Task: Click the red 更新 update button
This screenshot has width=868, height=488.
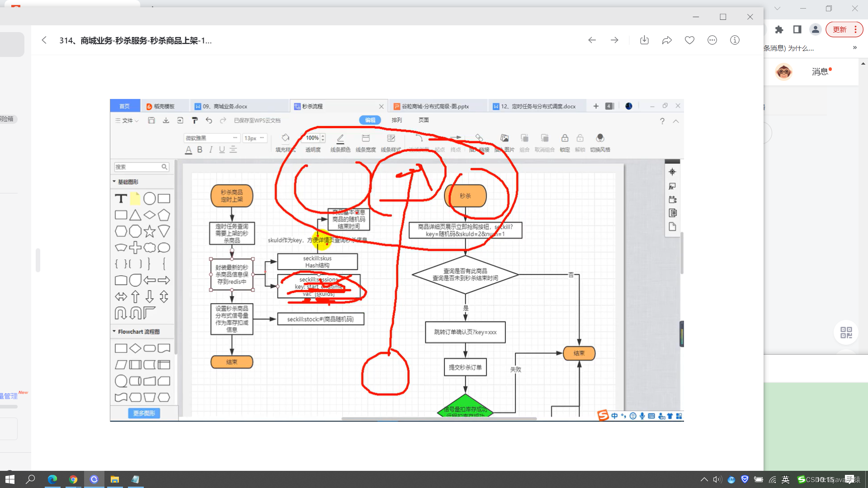Action: 840,29
